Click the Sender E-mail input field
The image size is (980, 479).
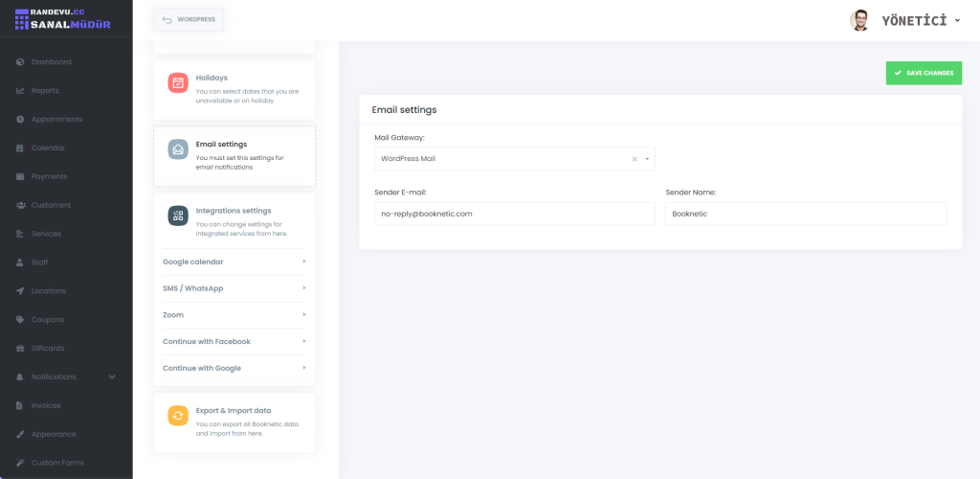[514, 214]
